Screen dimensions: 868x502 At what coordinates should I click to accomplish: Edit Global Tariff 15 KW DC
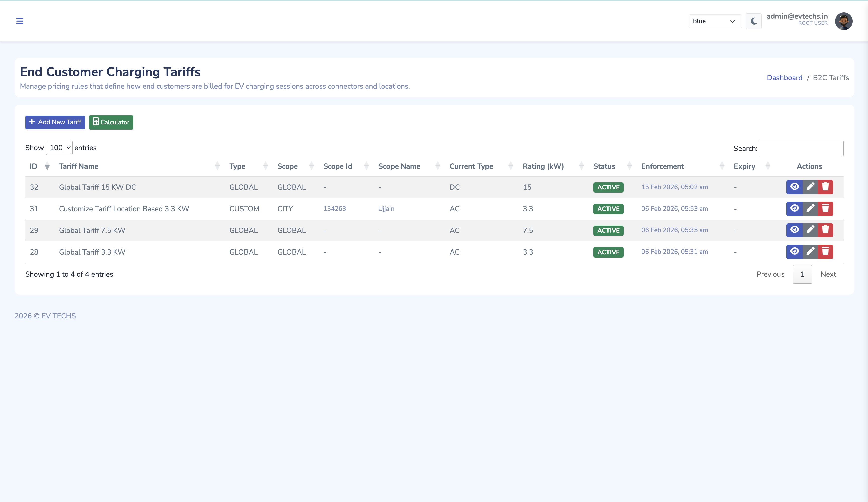810,187
